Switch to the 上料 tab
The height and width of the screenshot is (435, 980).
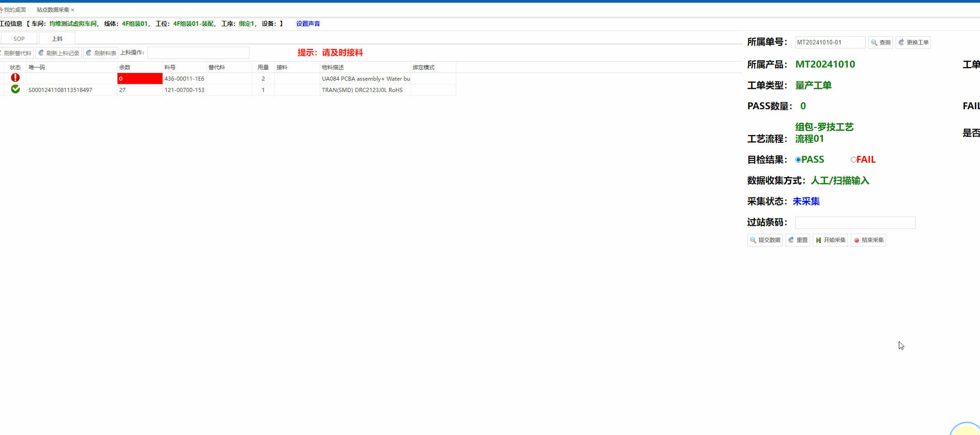click(56, 39)
